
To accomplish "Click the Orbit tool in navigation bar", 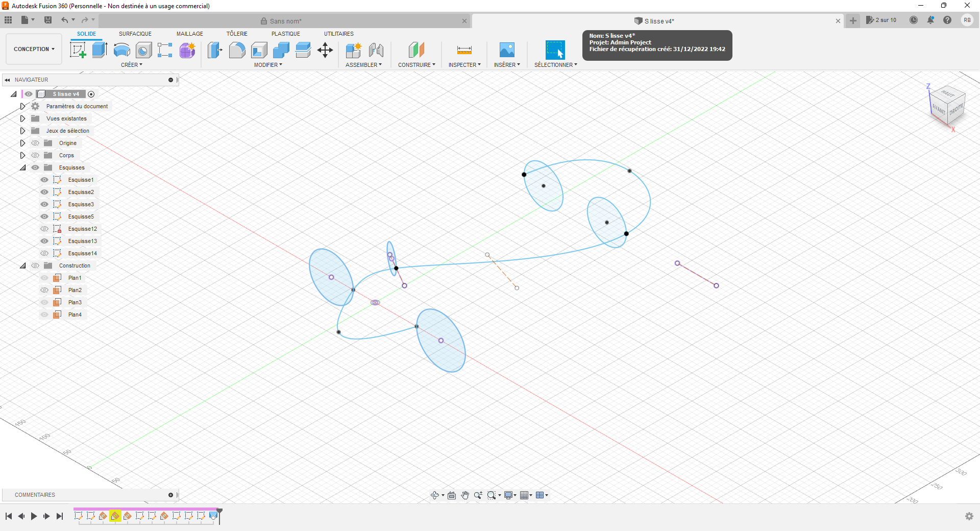I will point(434,495).
